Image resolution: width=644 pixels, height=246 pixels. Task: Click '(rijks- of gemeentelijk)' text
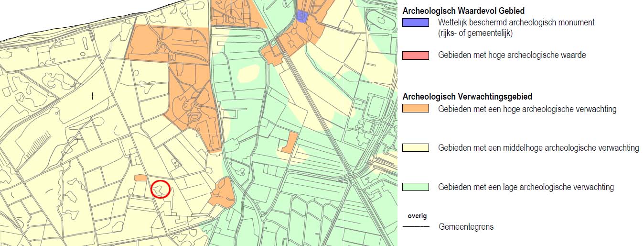pyautogui.click(x=475, y=34)
